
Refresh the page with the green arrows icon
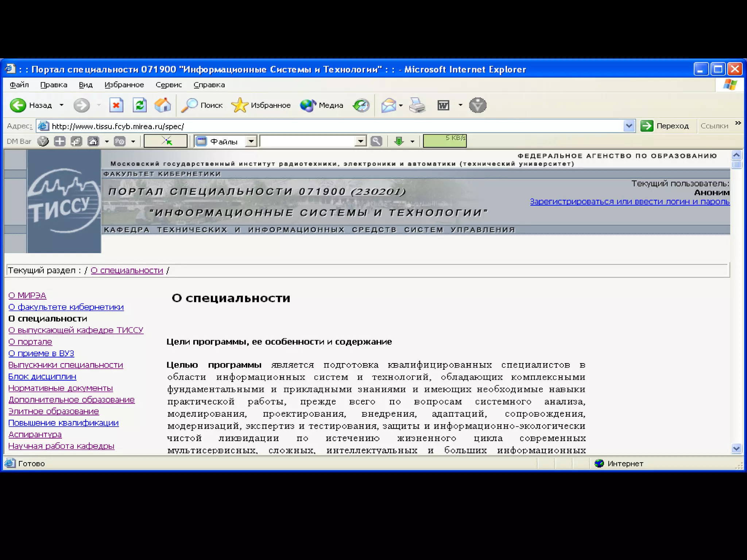[x=139, y=105]
